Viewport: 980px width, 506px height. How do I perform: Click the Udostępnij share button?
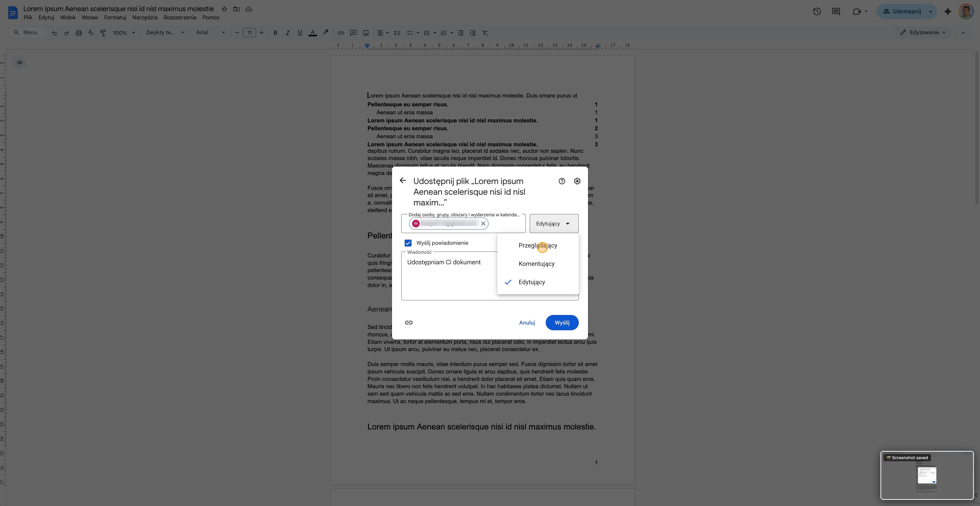[902, 11]
